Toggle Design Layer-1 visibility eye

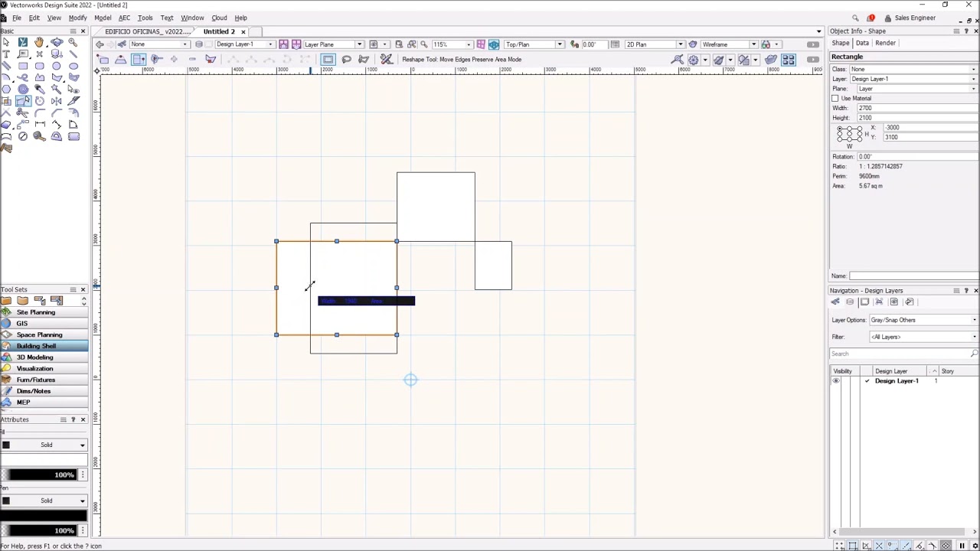click(836, 381)
